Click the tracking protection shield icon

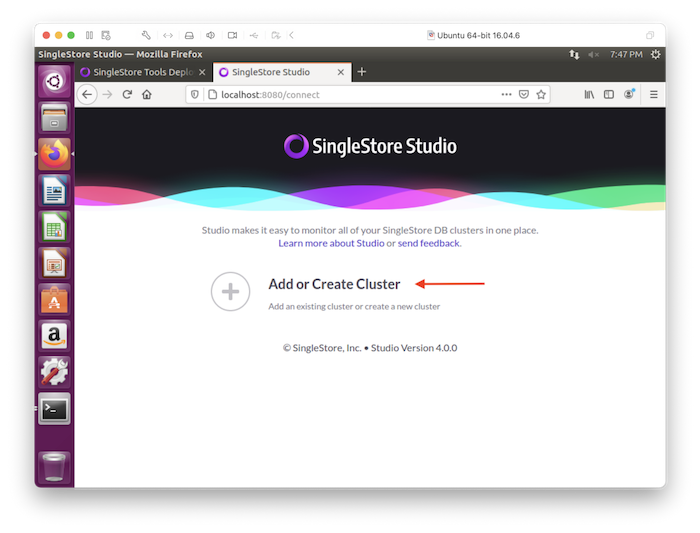click(195, 95)
